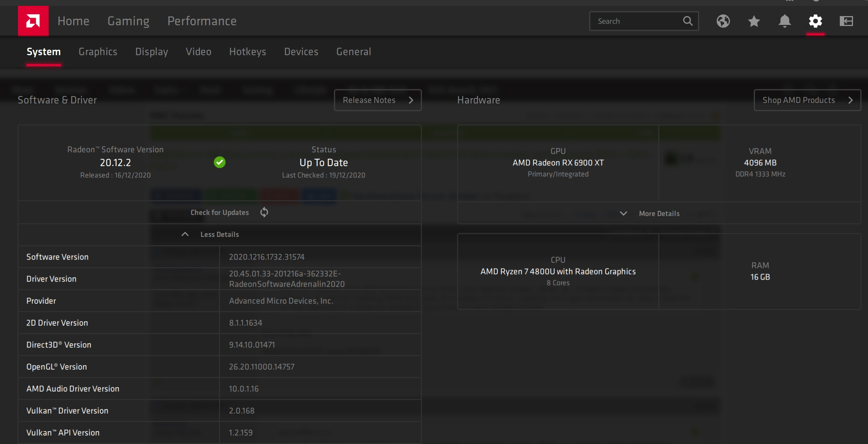The height and width of the screenshot is (444, 868).
Task: Go to the Performance menu
Action: (202, 21)
